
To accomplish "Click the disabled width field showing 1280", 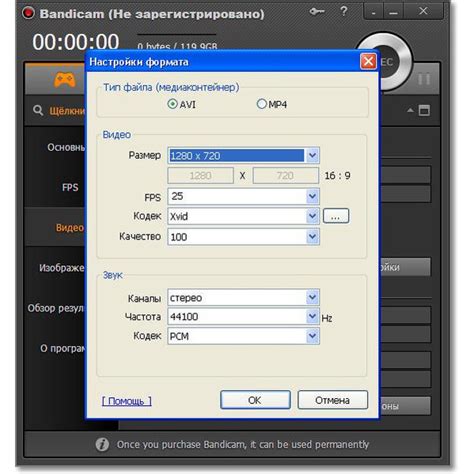I will [x=200, y=176].
